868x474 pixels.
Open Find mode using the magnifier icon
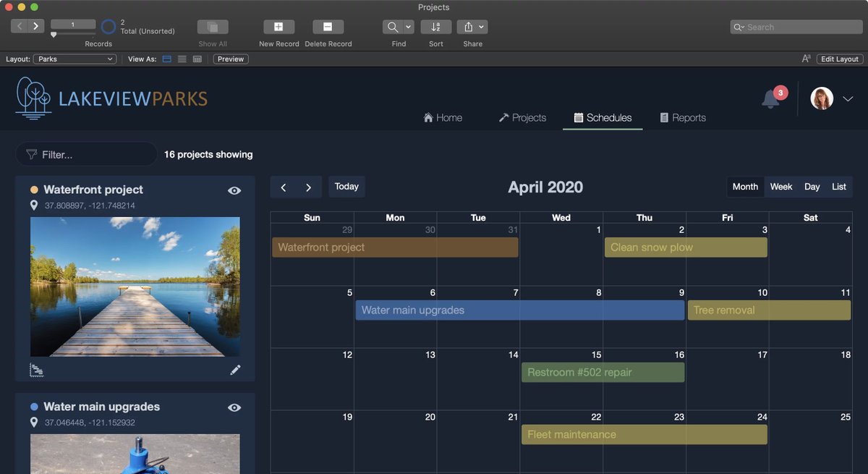(x=393, y=26)
